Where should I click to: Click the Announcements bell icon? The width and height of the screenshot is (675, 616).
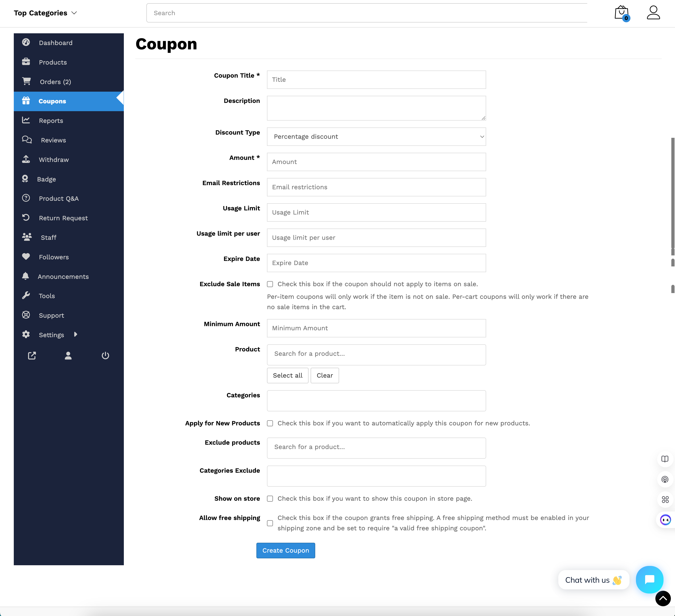click(25, 276)
